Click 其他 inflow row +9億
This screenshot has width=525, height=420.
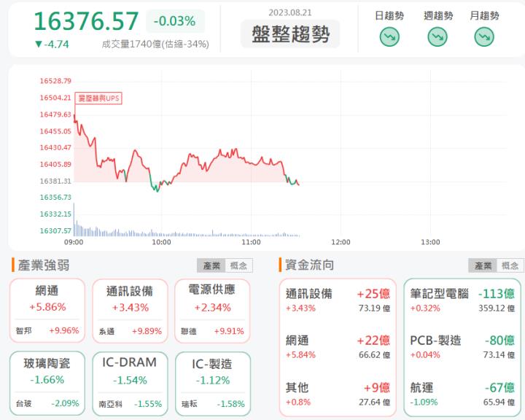coord(338,394)
